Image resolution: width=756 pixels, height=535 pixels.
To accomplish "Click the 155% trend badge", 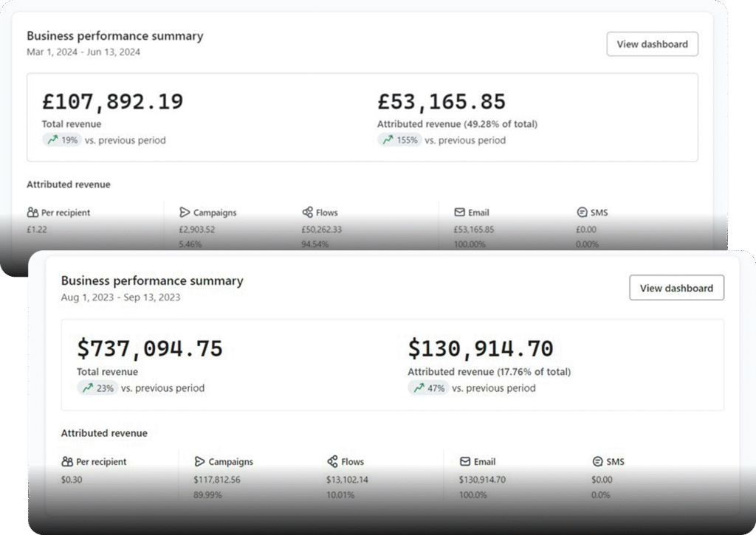I will 399,140.
